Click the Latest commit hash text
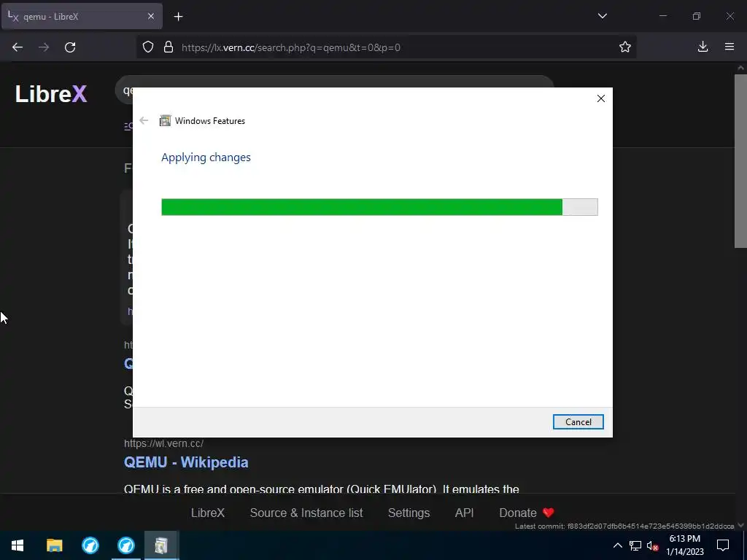The image size is (747, 560). (624, 526)
